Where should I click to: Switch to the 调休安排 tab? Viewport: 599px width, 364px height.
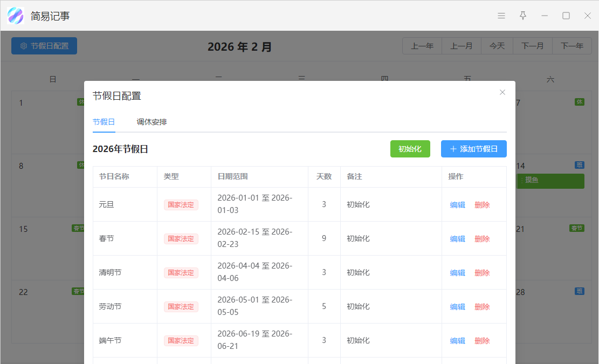(x=152, y=122)
